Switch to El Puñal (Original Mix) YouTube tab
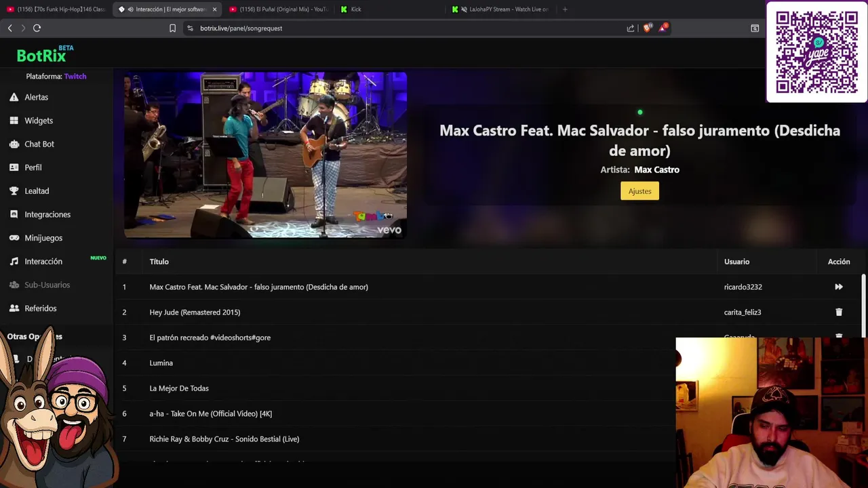 point(279,9)
